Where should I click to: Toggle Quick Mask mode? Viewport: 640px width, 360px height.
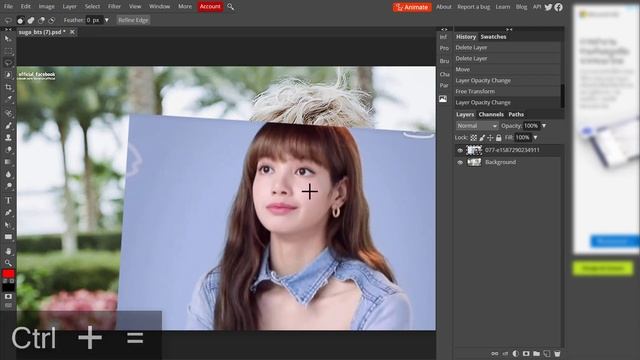[8, 297]
